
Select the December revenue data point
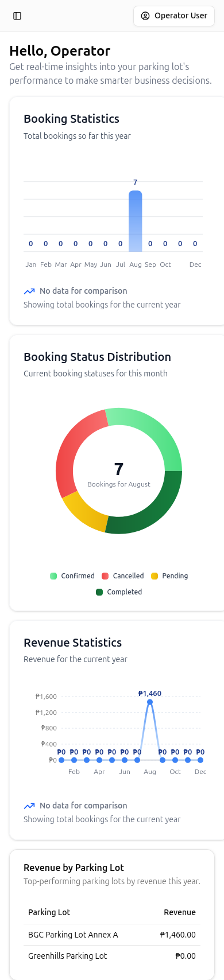(200, 760)
